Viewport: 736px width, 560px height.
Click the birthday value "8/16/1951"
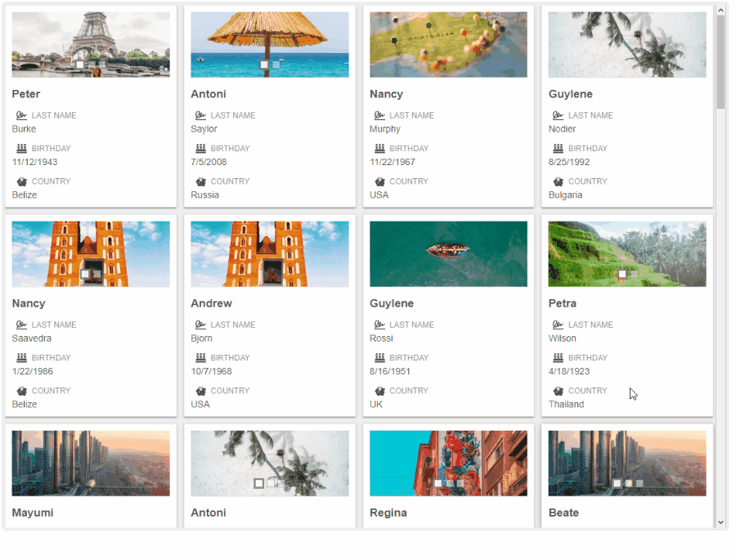tap(390, 371)
